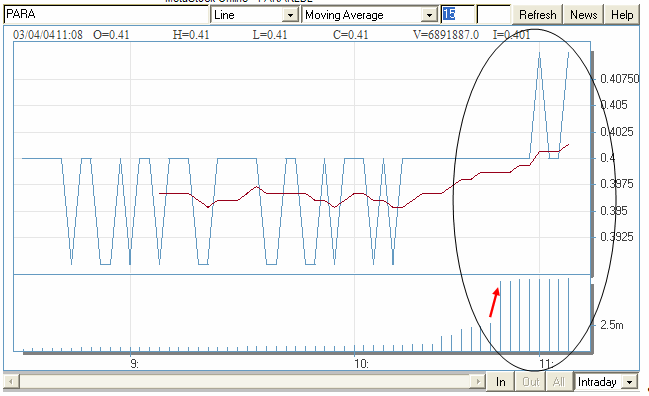The height and width of the screenshot is (396, 649).
Task: Click the 11: time axis label
Action: tap(546, 364)
